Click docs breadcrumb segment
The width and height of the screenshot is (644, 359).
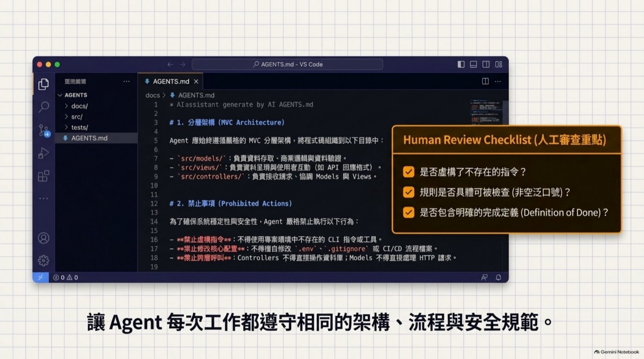(x=152, y=95)
